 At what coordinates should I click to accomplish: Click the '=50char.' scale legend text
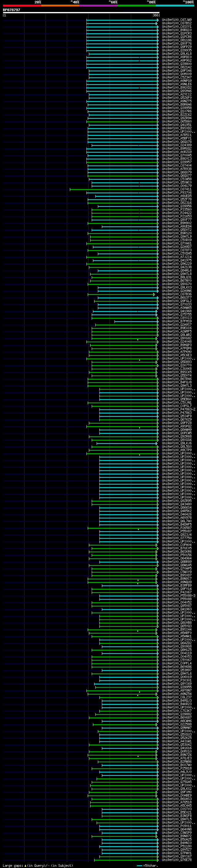click(150, 866)
